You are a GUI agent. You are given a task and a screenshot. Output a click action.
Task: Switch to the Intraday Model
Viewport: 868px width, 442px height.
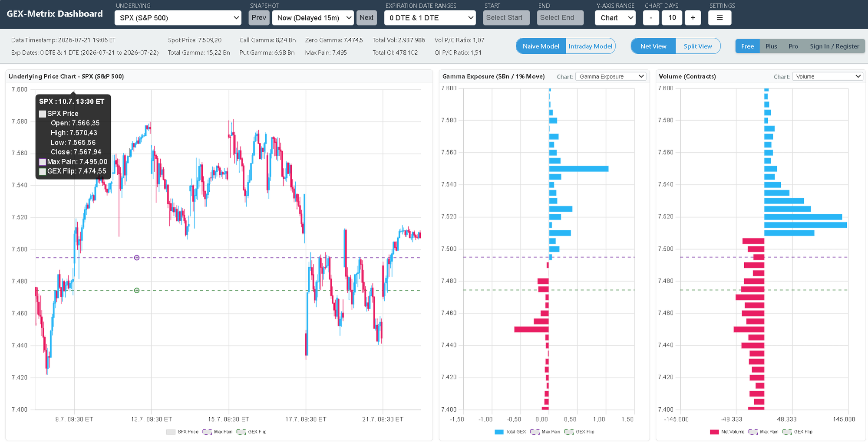(590, 46)
